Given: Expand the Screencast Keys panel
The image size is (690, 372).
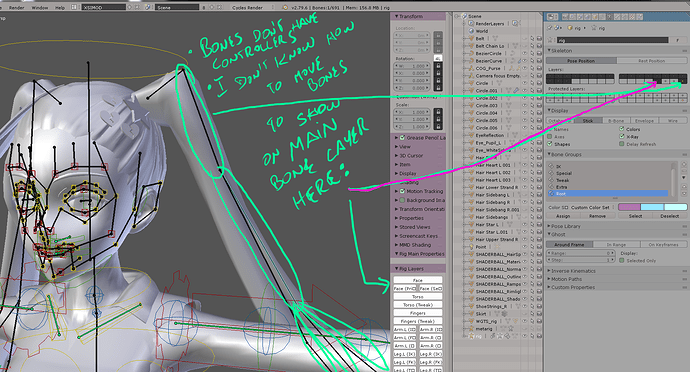Looking at the screenshot, I should (415, 236).
